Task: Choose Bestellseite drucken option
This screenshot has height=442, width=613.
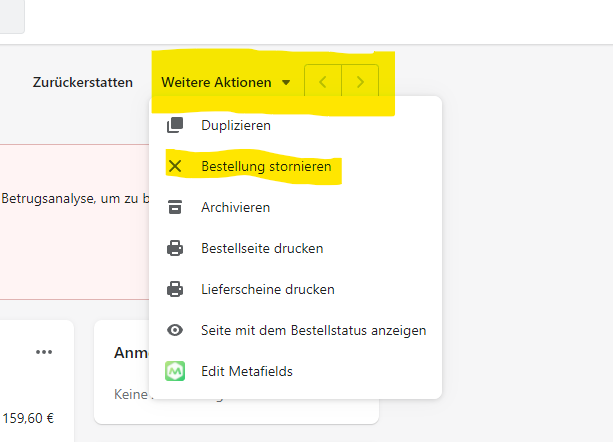Action: (x=262, y=248)
